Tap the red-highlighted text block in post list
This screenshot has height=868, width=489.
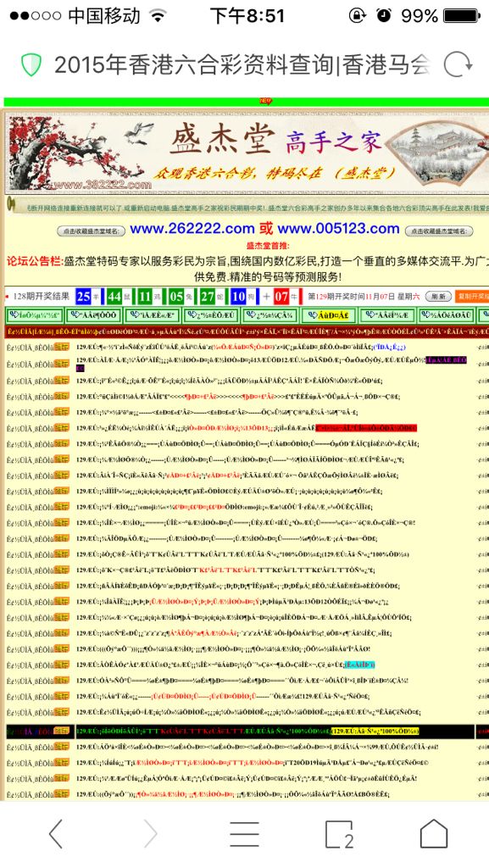click(x=366, y=428)
